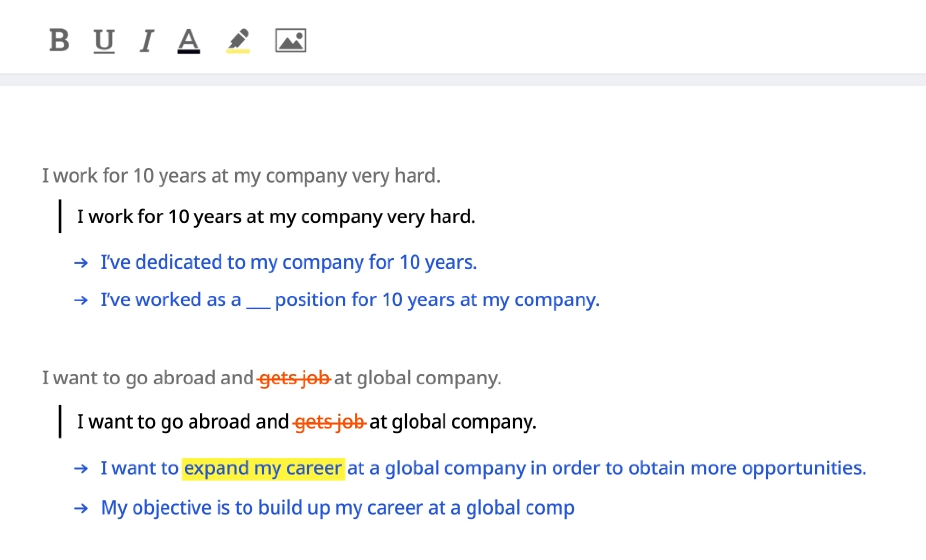This screenshot has width=926, height=560.
Task: Click the quoted black 'I work for 10 years' line
Action: [276, 217]
